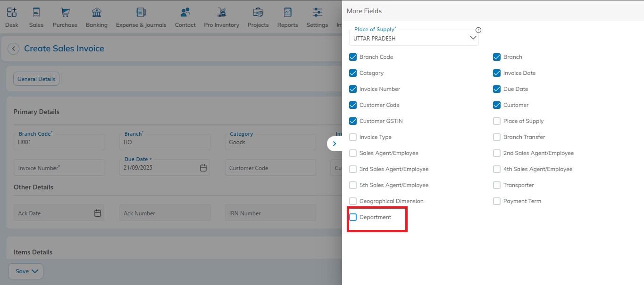Collapse the More Fields side panel arrow
This screenshot has height=285, width=644.
335,144
